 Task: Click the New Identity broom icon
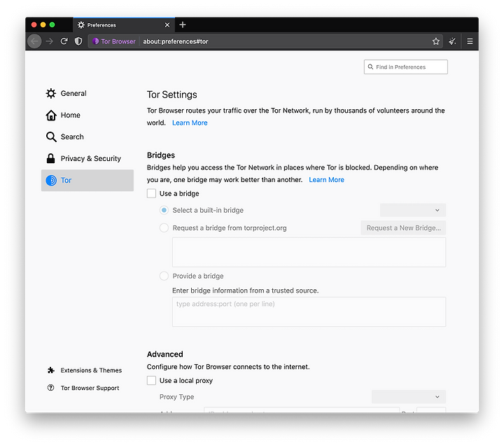(x=453, y=41)
